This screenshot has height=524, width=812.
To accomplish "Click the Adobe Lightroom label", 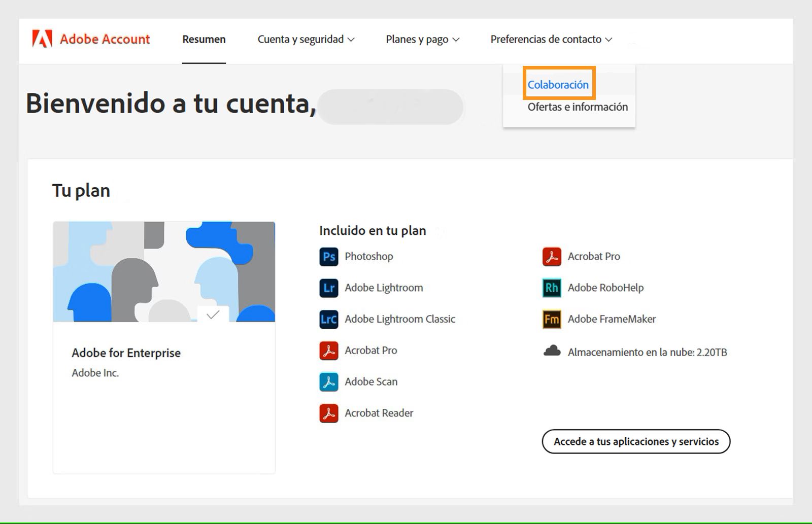I will point(384,288).
